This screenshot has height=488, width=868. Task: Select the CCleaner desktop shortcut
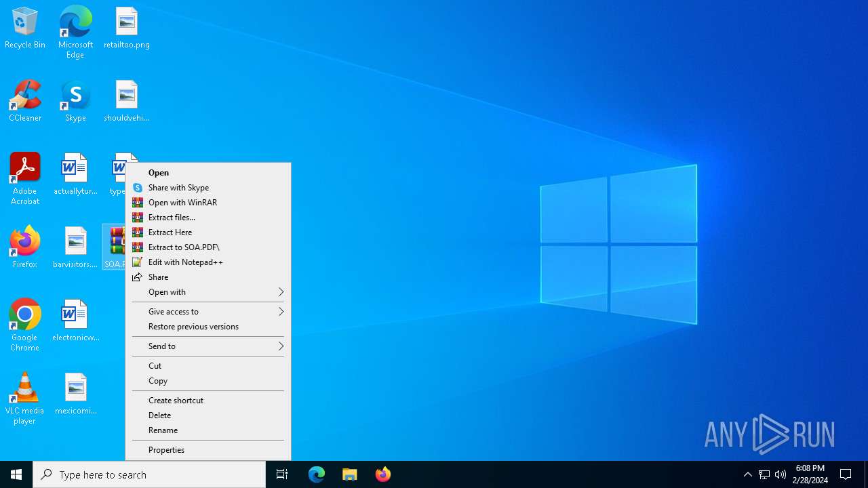[x=25, y=102]
